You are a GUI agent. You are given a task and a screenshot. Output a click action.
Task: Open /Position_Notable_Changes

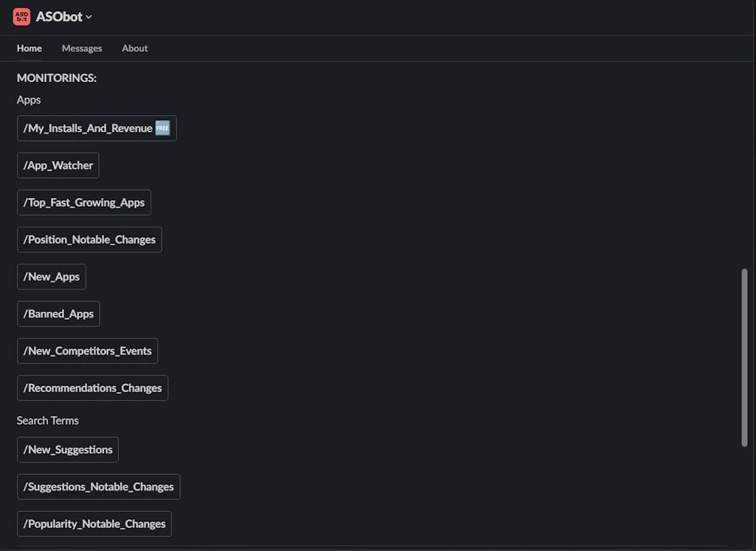[89, 239]
